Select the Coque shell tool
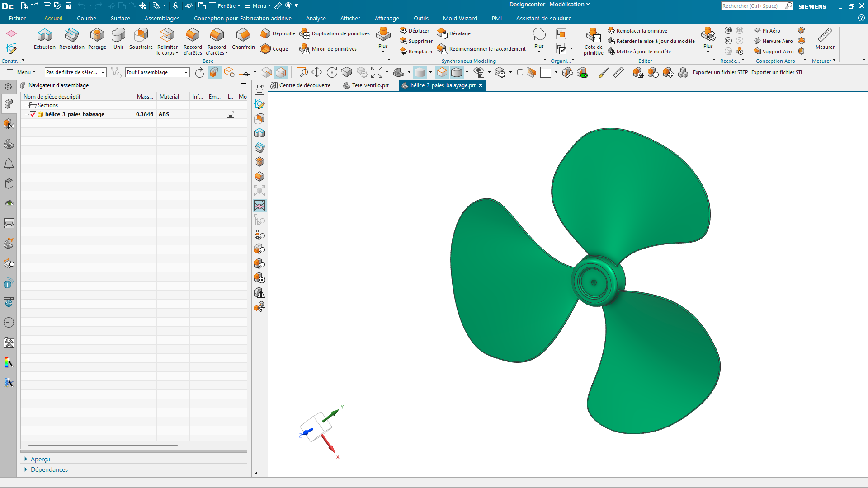The width and height of the screenshot is (868, 488). point(274,49)
